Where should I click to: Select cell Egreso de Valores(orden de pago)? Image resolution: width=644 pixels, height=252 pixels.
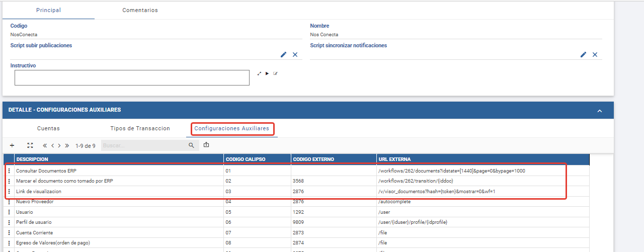pyautogui.click(x=119, y=243)
